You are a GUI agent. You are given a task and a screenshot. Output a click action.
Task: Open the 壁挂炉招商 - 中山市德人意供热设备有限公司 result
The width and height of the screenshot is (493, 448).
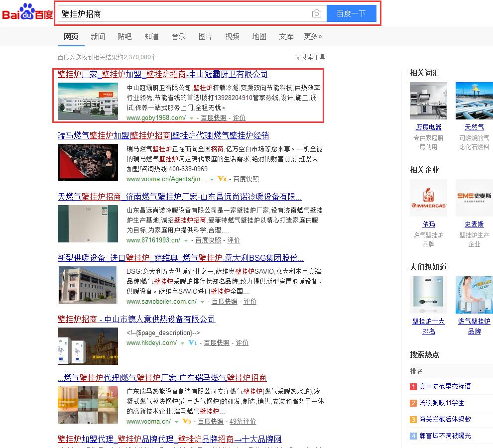point(136,319)
